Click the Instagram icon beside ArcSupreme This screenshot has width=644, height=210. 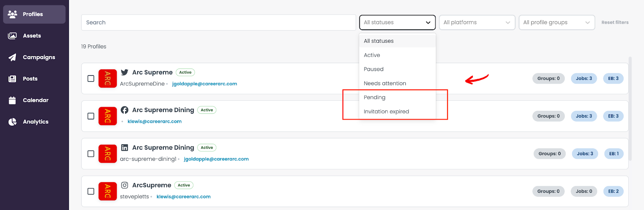point(125,185)
